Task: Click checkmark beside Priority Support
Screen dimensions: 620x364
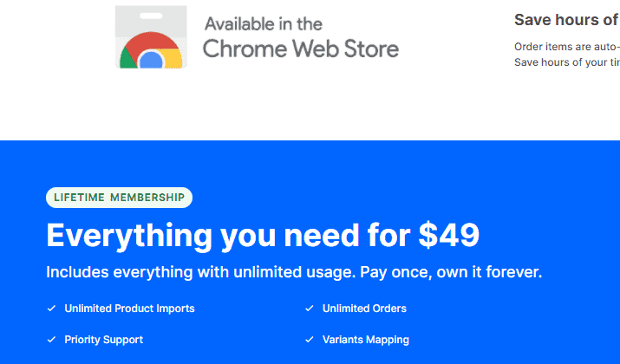Action: point(51,340)
